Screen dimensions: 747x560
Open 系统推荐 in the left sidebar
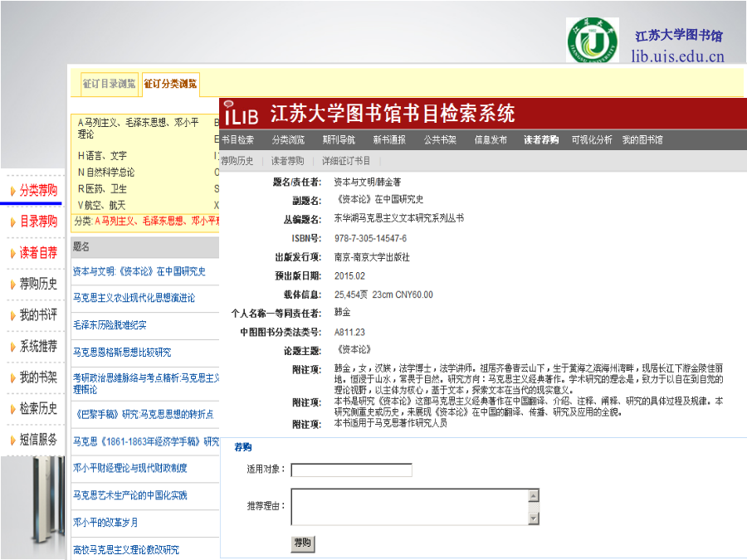point(38,346)
